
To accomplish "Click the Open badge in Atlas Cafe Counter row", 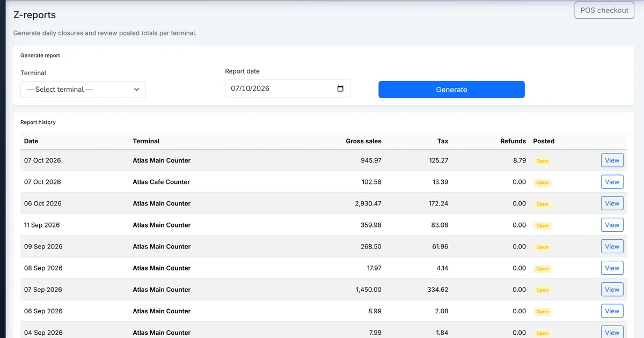I will pos(543,182).
